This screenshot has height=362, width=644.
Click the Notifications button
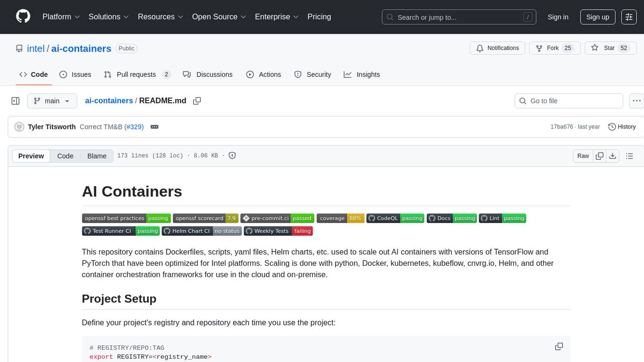498,48
